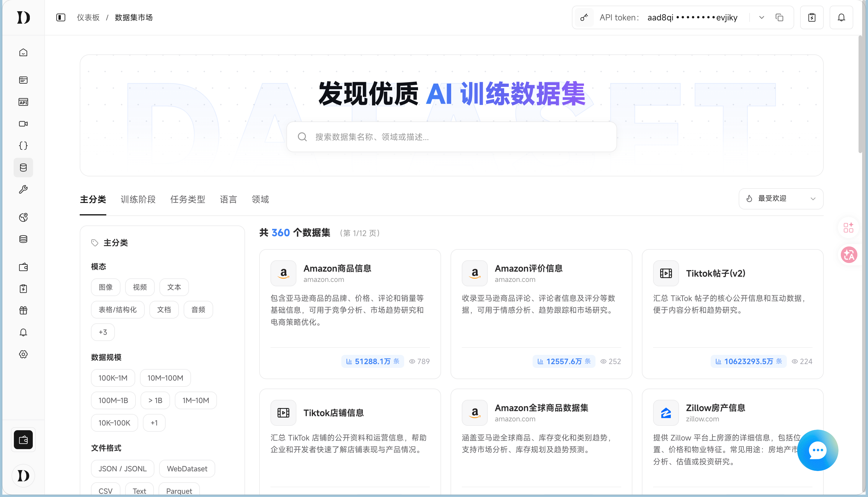Toggle the sidebar panel icon
The width and height of the screenshot is (868, 497).
click(61, 17)
